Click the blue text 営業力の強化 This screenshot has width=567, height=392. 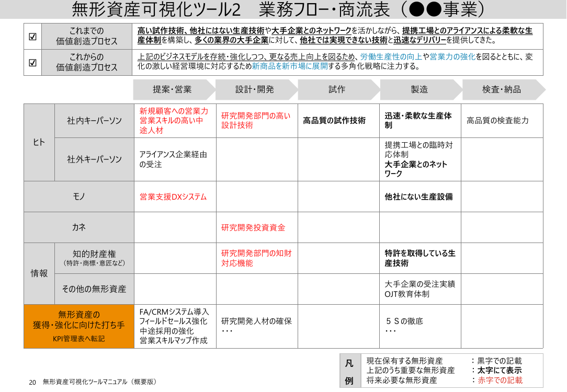click(452, 57)
